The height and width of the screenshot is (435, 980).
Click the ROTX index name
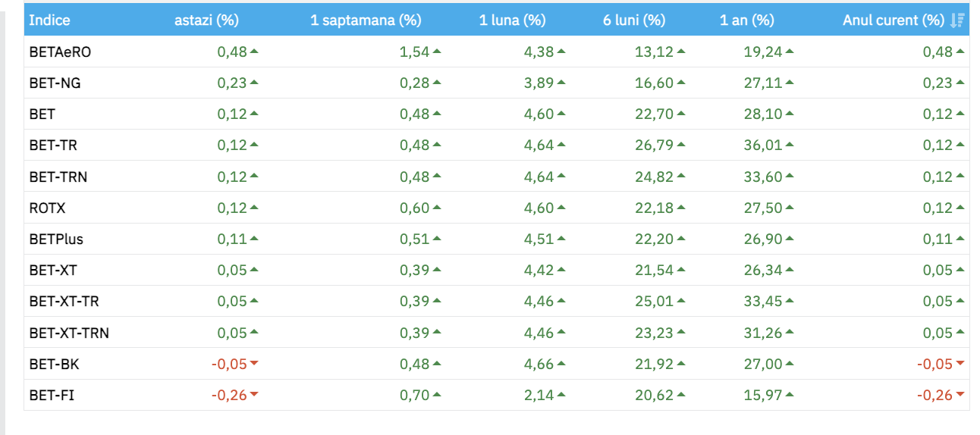point(47,208)
